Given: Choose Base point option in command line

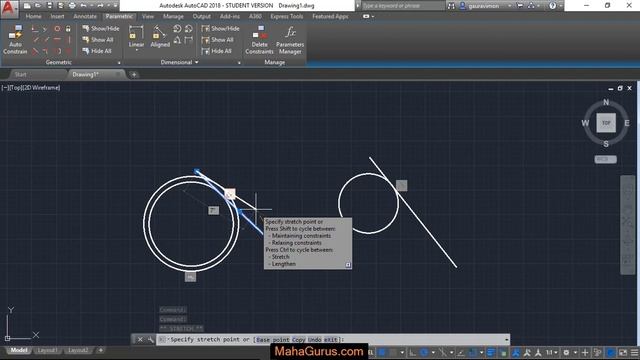Looking at the screenshot, I should pyautogui.click(x=273, y=340).
